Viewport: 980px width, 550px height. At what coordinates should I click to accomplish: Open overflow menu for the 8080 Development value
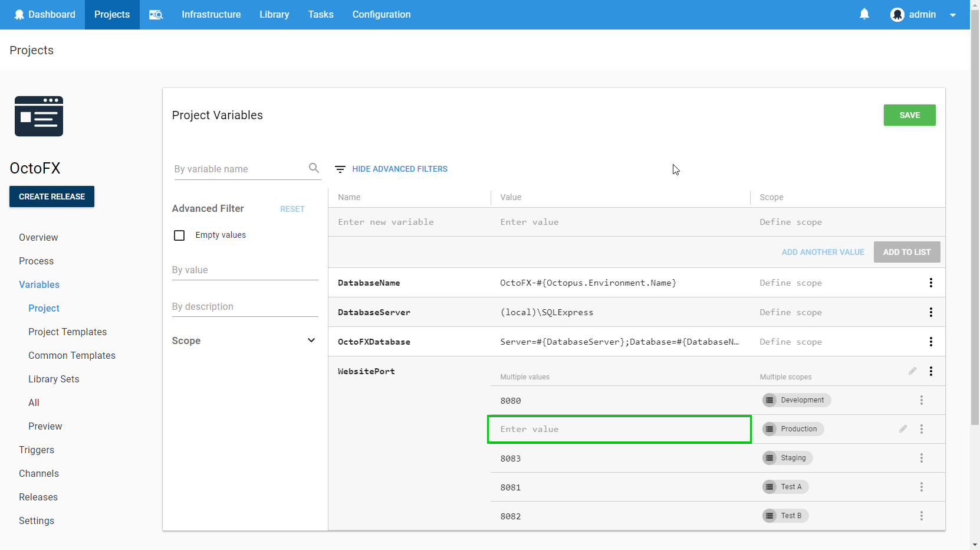[921, 400]
